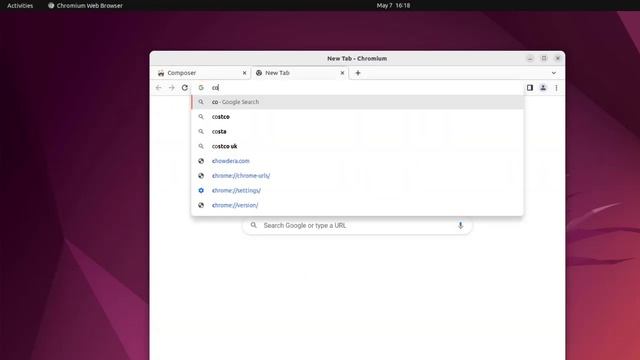Click the globe icon beside chrome://version/

[x=201, y=205]
